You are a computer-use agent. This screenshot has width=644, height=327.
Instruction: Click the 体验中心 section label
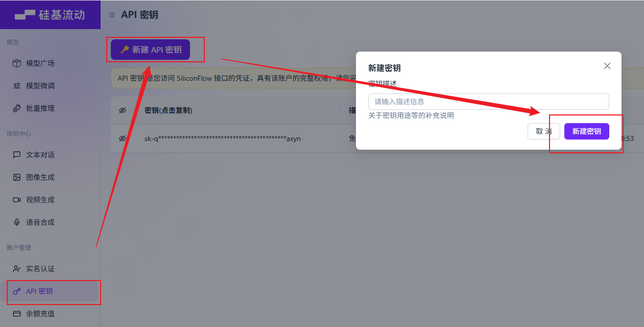(x=19, y=134)
